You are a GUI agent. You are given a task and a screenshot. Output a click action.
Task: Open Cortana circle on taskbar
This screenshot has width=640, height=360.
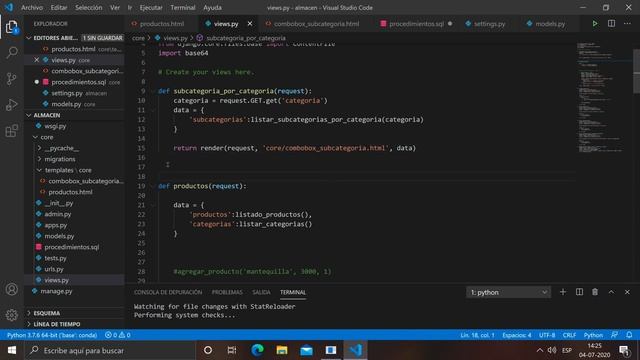click(208, 350)
